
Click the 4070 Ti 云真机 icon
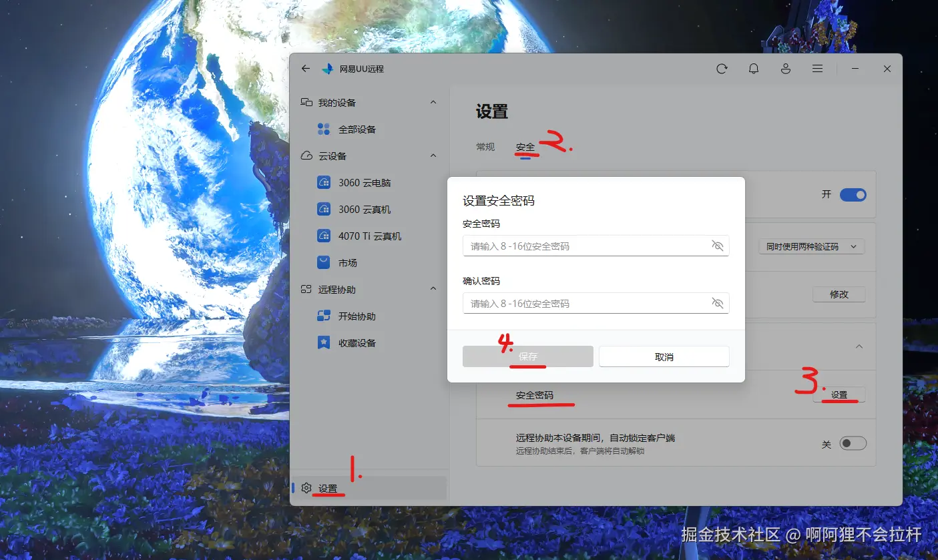[324, 236]
